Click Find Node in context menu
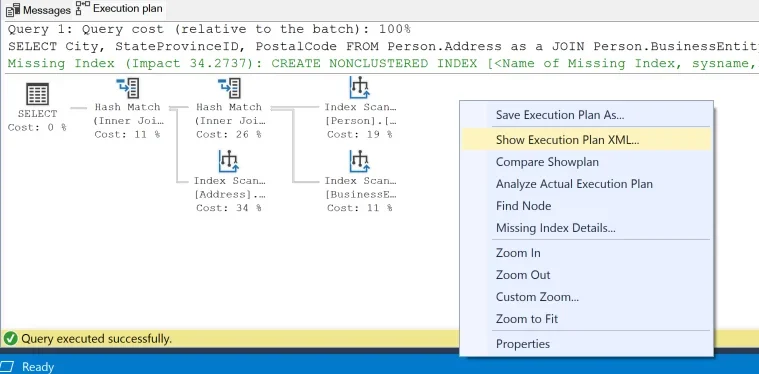This screenshot has height=374, width=759. click(x=586, y=206)
